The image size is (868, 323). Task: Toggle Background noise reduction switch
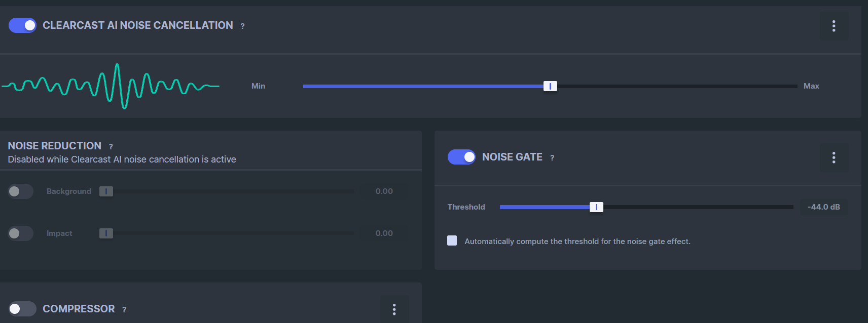(x=21, y=191)
